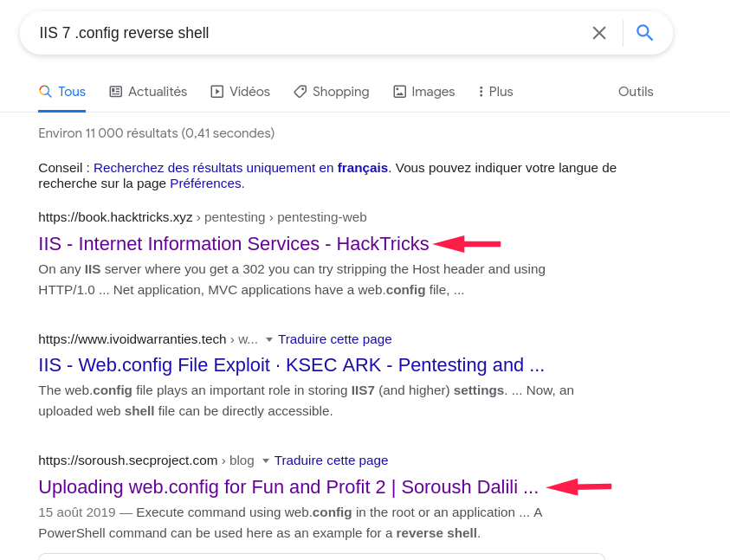Click Traduire cette page for ivoidwarranties result
This screenshot has height=560, width=730.
(x=335, y=339)
